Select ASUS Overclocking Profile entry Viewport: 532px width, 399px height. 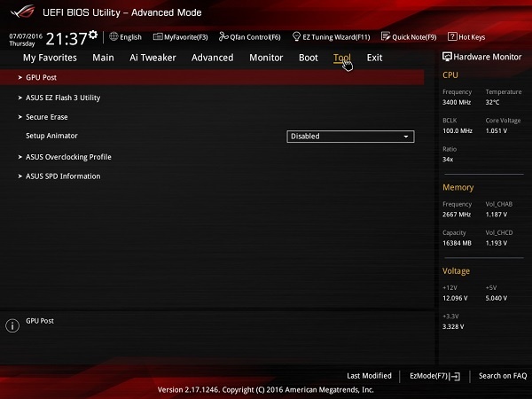point(68,157)
